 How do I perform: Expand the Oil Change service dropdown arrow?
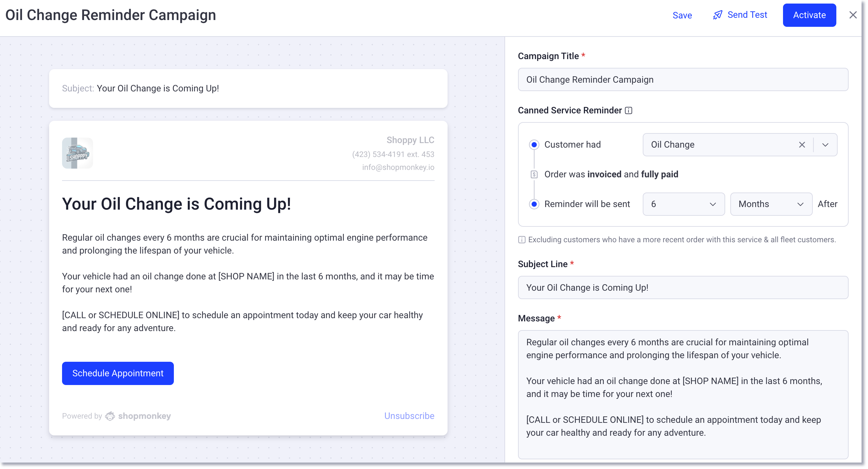(825, 145)
